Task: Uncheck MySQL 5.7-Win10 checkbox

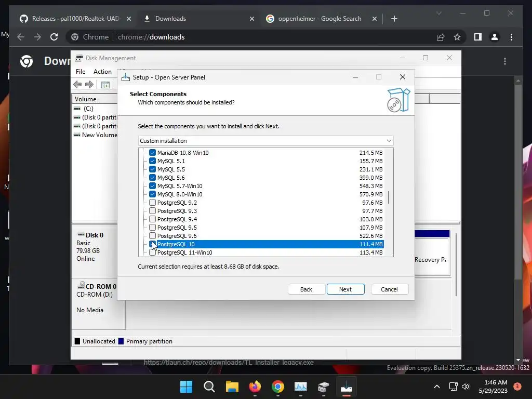Action: pyautogui.click(x=152, y=186)
